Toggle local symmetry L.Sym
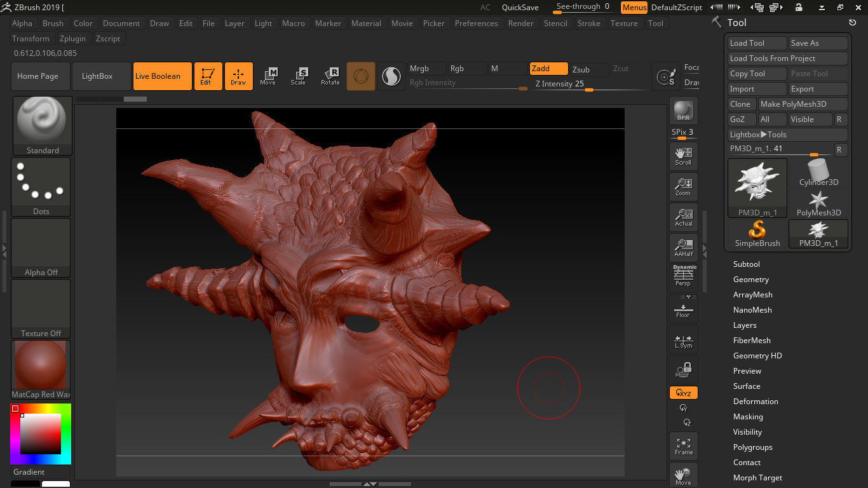Image resolution: width=868 pixels, height=488 pixels. [683, 339]
